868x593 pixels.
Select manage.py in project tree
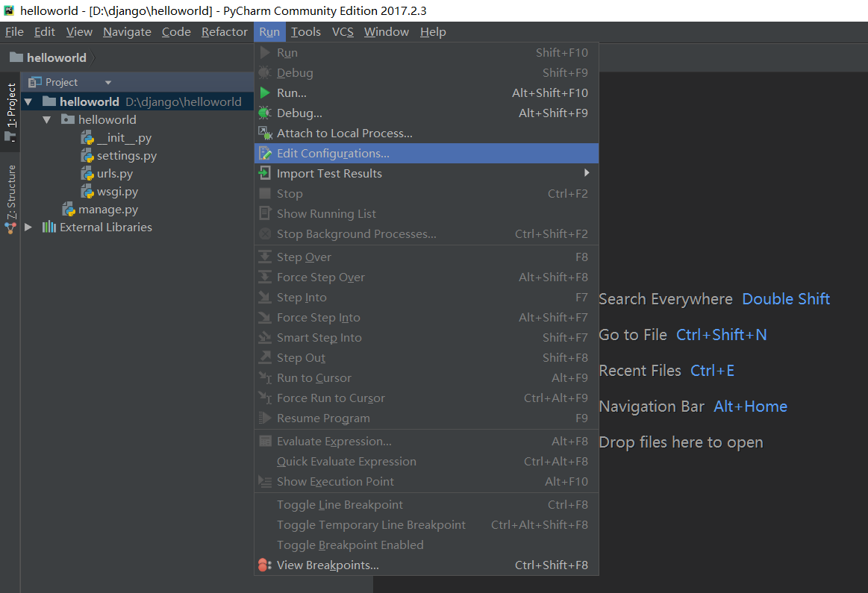108,210
